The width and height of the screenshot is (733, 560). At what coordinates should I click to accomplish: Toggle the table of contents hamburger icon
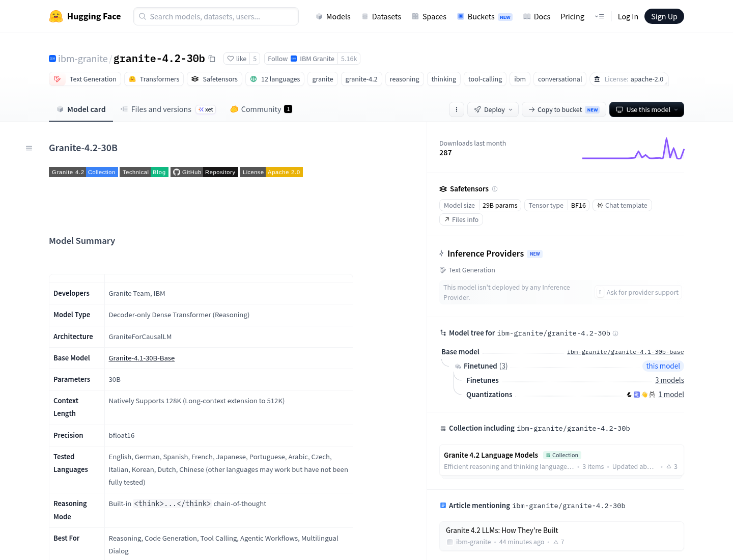tap(29, 148)
